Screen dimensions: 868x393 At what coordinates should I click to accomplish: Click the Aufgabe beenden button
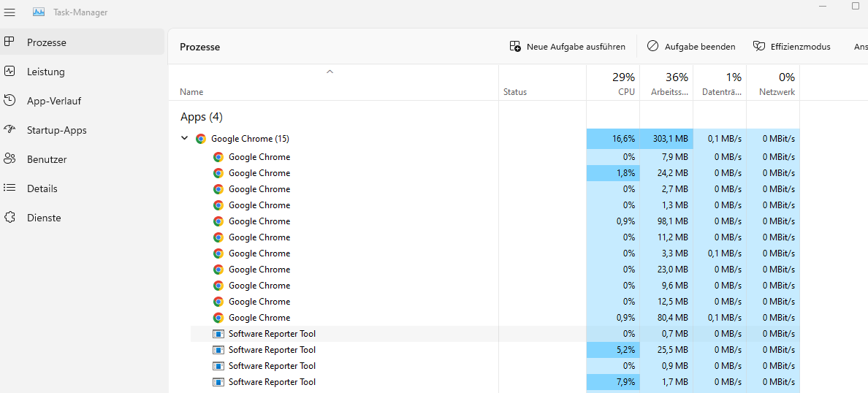click(x=691, y=47)
